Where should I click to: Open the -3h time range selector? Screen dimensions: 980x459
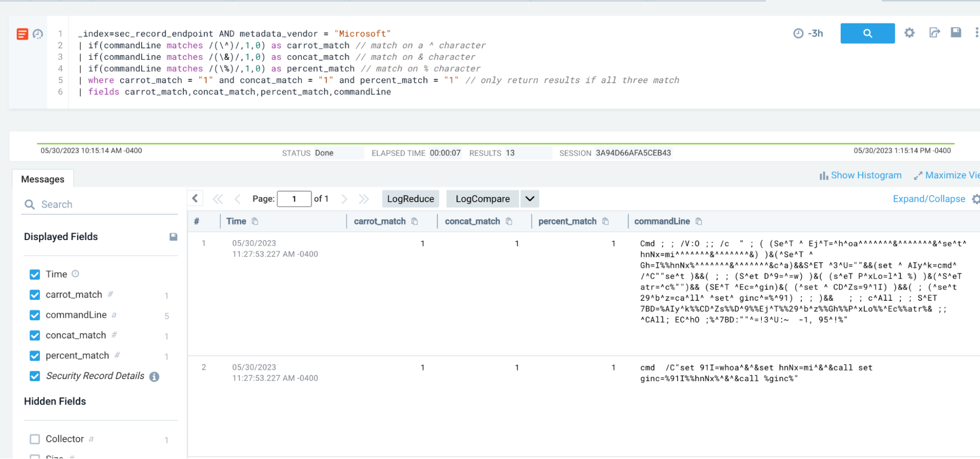[808, 33]
